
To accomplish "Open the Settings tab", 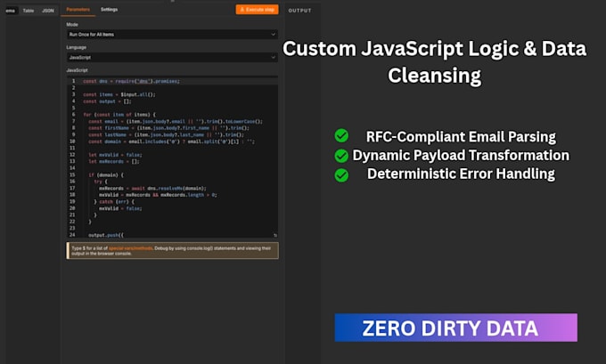I will [109, 9].
